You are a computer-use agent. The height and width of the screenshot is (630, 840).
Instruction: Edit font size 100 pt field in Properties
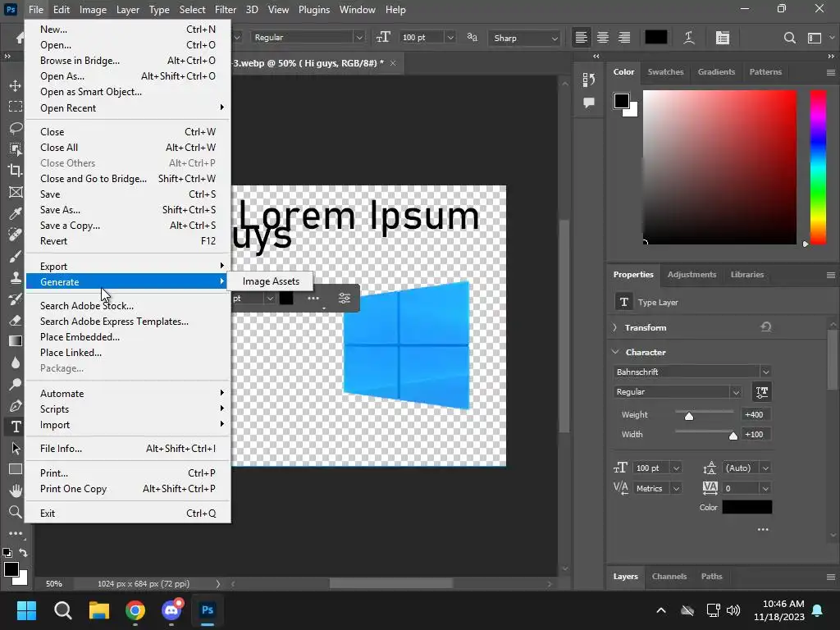pyautogui.click(x=651, y=468)
